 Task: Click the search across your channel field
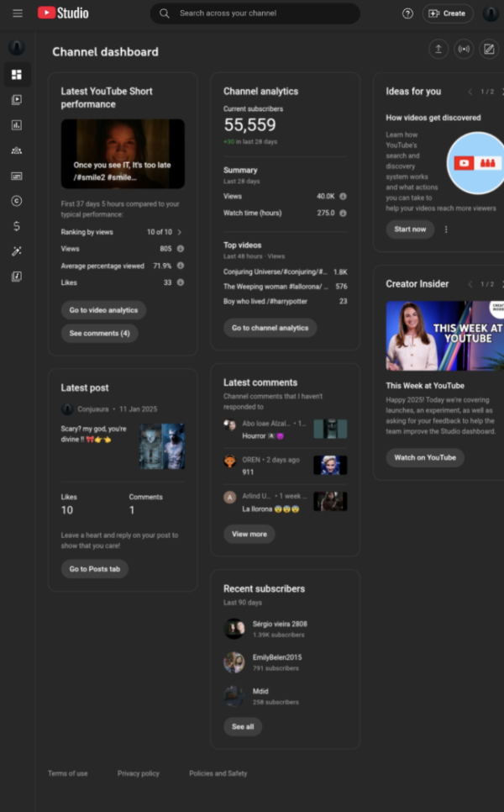pyautogui.click(x=255, y=13)
